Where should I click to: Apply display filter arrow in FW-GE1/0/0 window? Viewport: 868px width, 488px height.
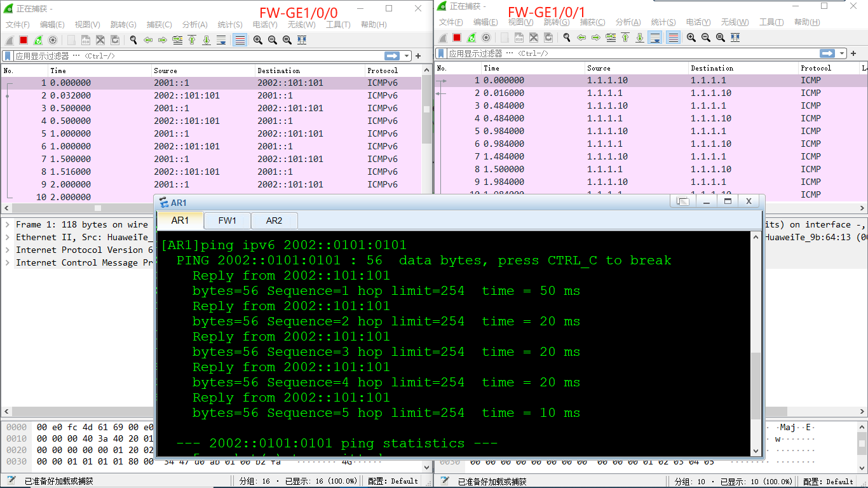point(392,56)
